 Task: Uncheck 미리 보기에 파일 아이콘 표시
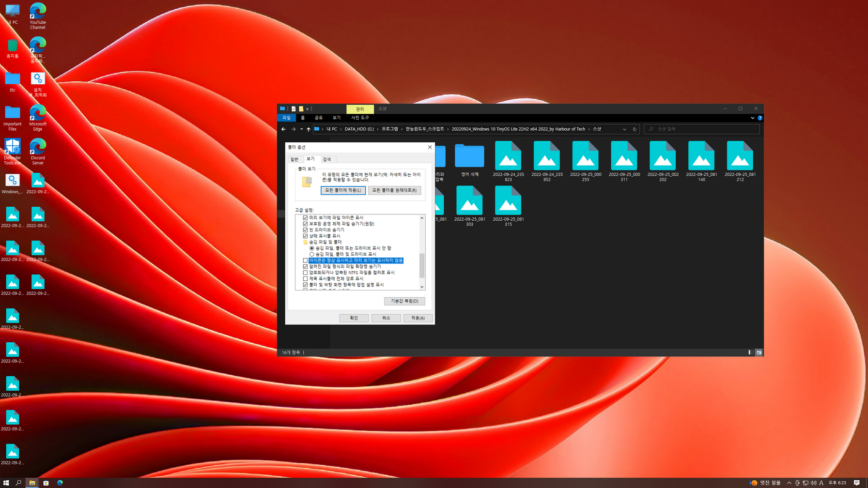305,218
